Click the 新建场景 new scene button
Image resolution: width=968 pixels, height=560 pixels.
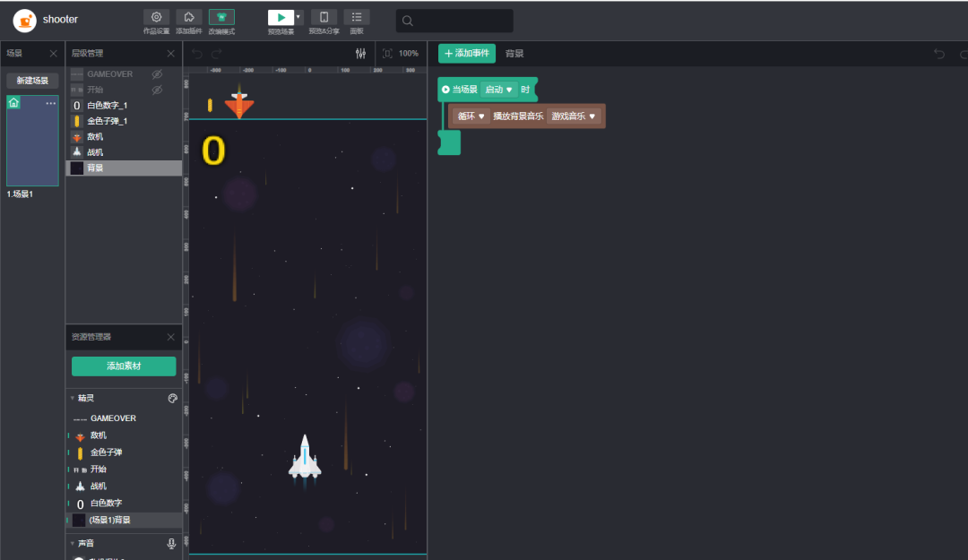click(32, 81)
